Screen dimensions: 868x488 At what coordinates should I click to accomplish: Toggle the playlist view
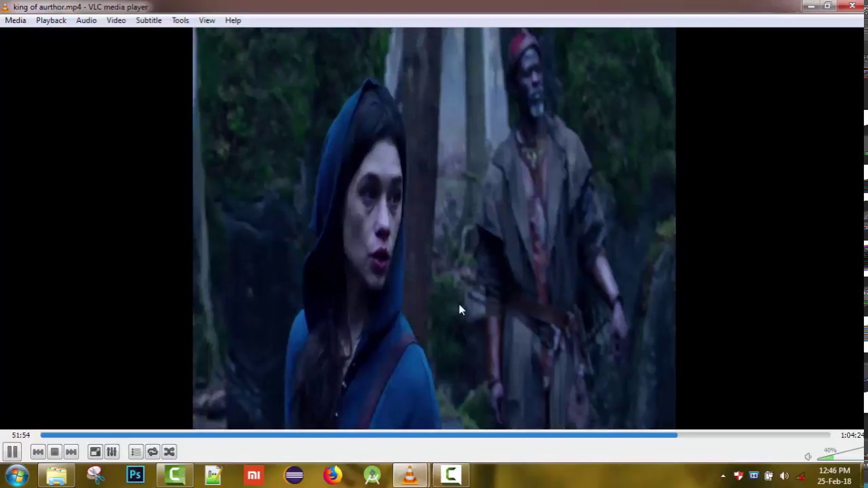tap(136, 452)
